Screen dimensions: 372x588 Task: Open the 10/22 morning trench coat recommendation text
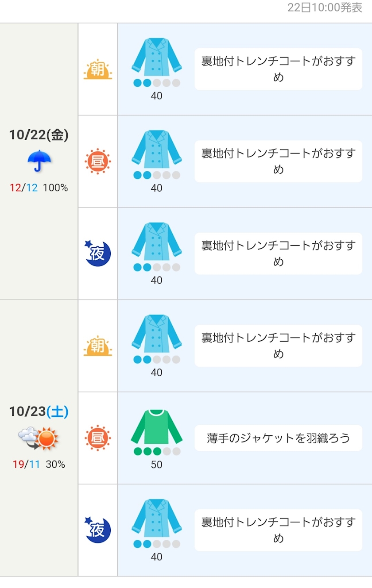(x=278, y=69)
